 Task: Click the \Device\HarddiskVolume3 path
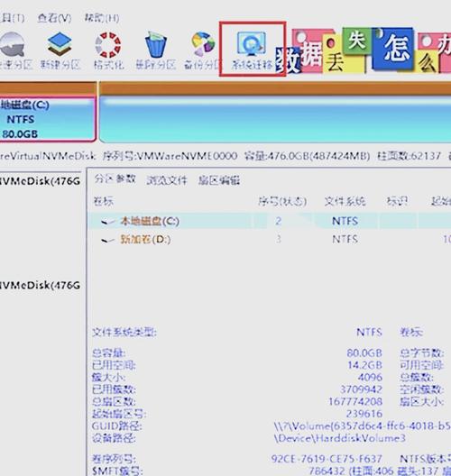pyautogui.click(x=339, y=438)
